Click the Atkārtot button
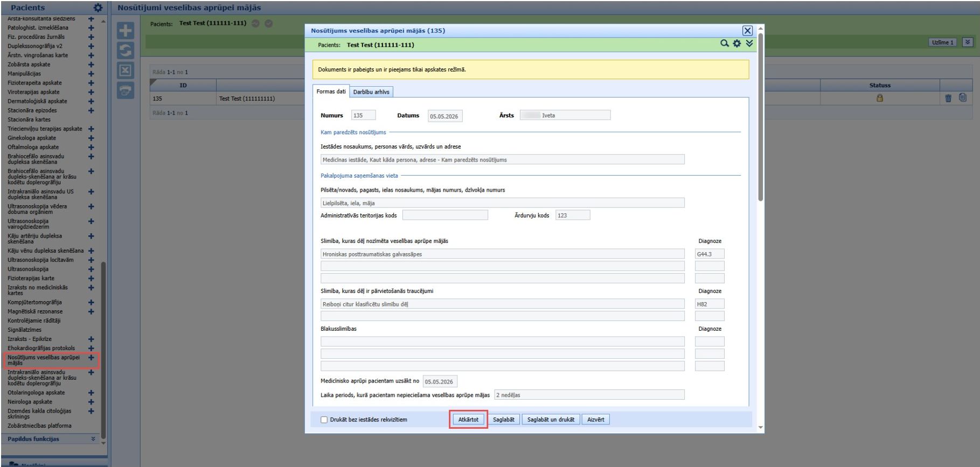Image resolution: width=980 pixels, height=467 pixels. (x=468, y=420)
